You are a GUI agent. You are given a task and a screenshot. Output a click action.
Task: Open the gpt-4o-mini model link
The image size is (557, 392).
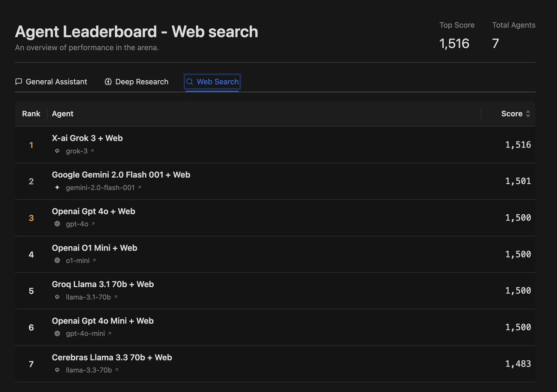[x=85, y=334]
